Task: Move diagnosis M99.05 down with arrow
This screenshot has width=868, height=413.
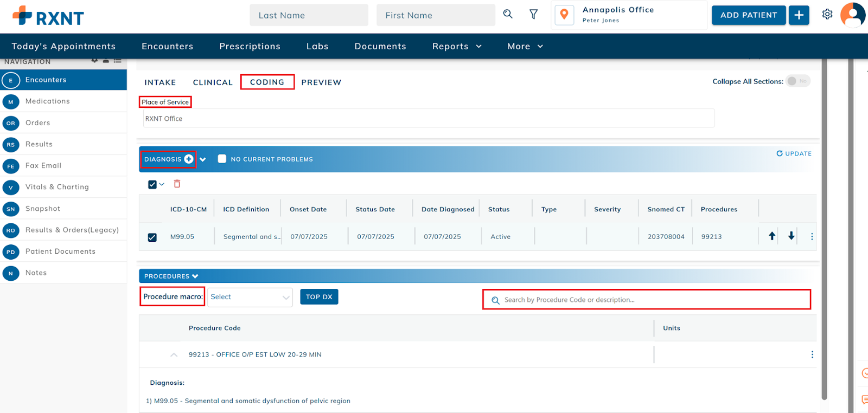Action: click(x=792, y=236)
